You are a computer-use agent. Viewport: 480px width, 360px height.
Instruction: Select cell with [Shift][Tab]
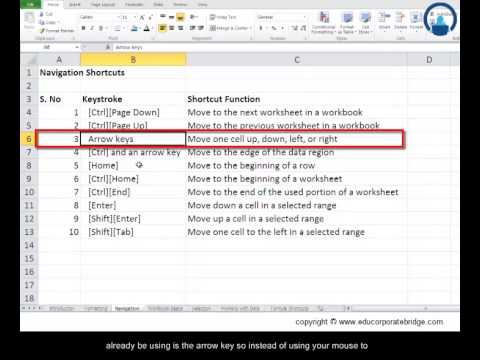[133, 232]
